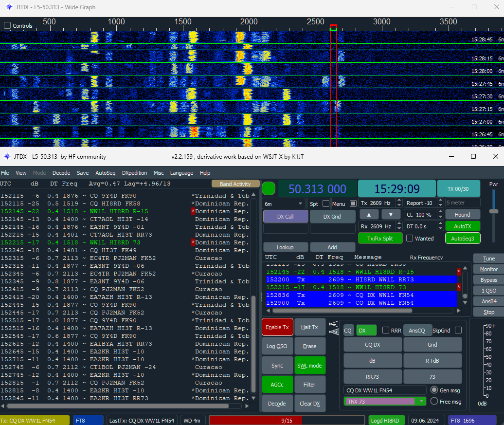This screenshot has height=425, width=504.
Task: Click the JTDX star icon in the Wide Graph title bar
Action: pyautogui.click(x=9, y=7)
